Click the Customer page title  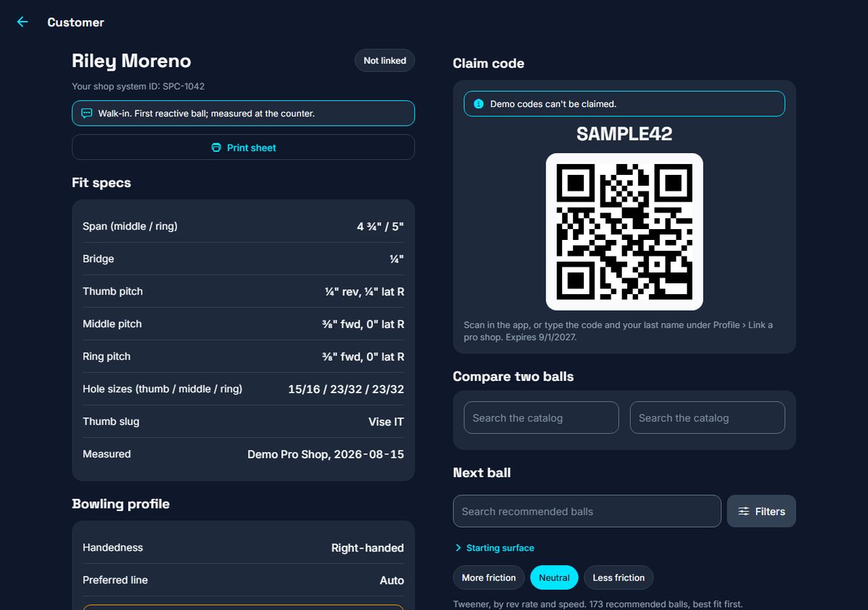click(x=76, y=22)
